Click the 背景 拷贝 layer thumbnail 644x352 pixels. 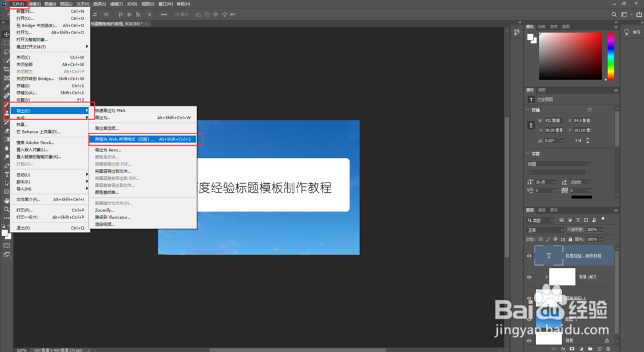coord(562,277)
